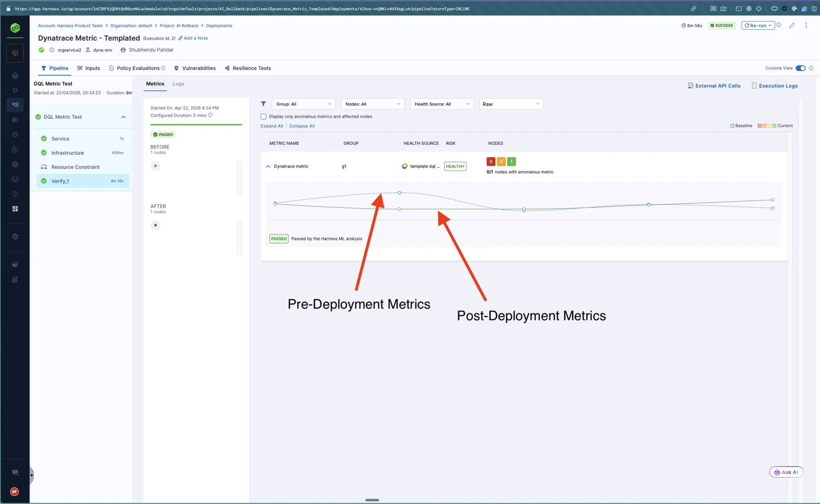Viewport: 820px width, 504px height.
Task: Open the module selector cube icon
Action: pyautogui.click(x=15, y=53)
